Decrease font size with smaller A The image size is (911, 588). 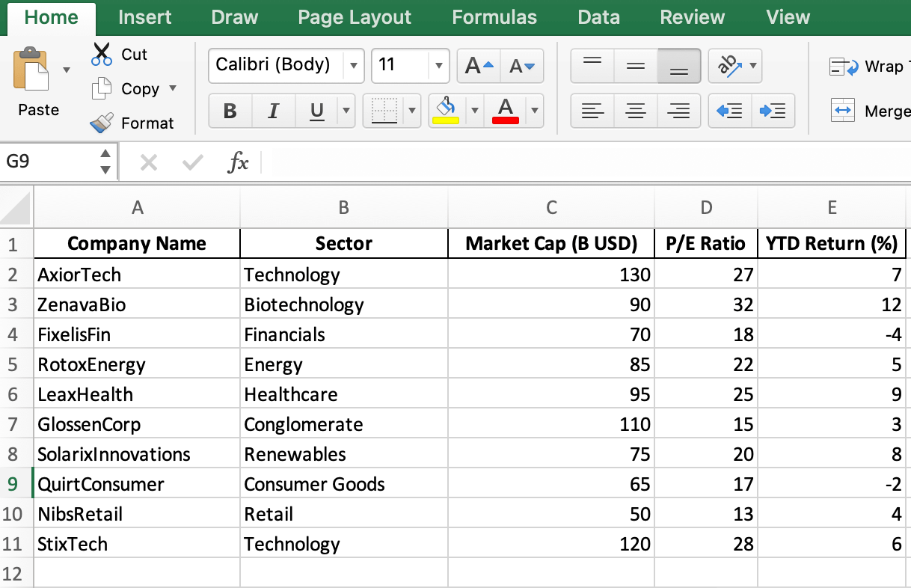coord(521,66)
